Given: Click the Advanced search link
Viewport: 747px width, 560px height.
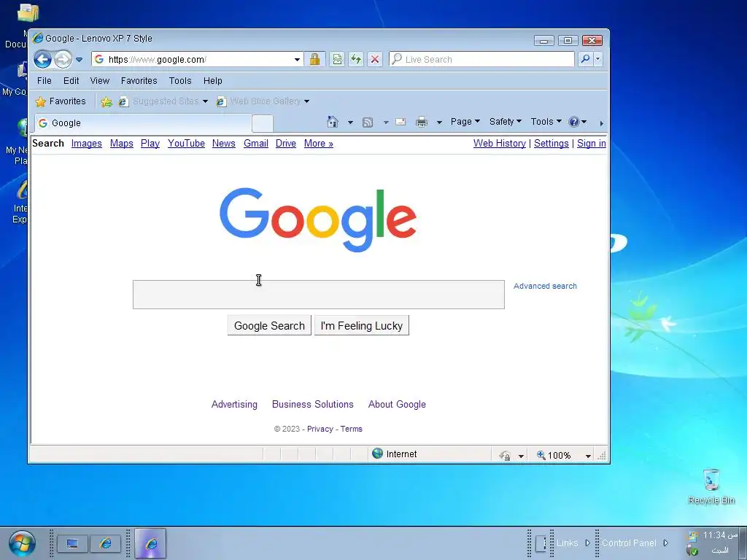Looking at the screenshot, I should click(545, 286).
